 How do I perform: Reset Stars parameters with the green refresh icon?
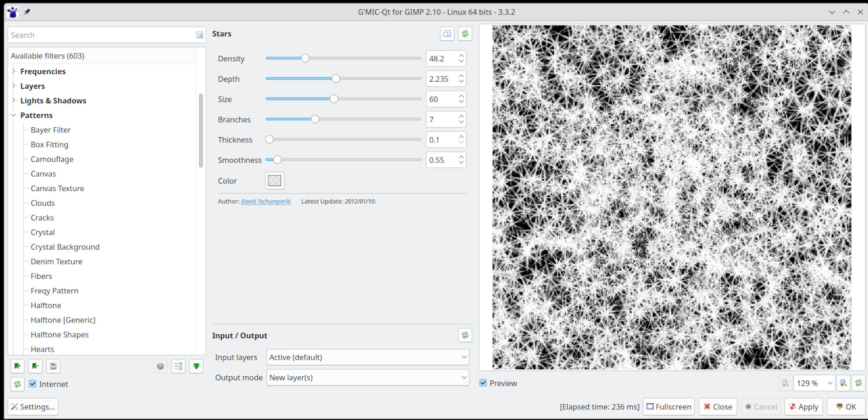465,34
